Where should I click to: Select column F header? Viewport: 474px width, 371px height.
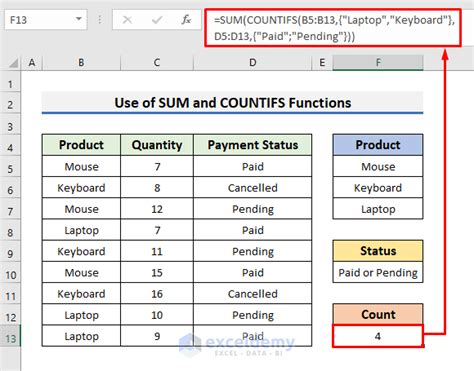[378, 63]
